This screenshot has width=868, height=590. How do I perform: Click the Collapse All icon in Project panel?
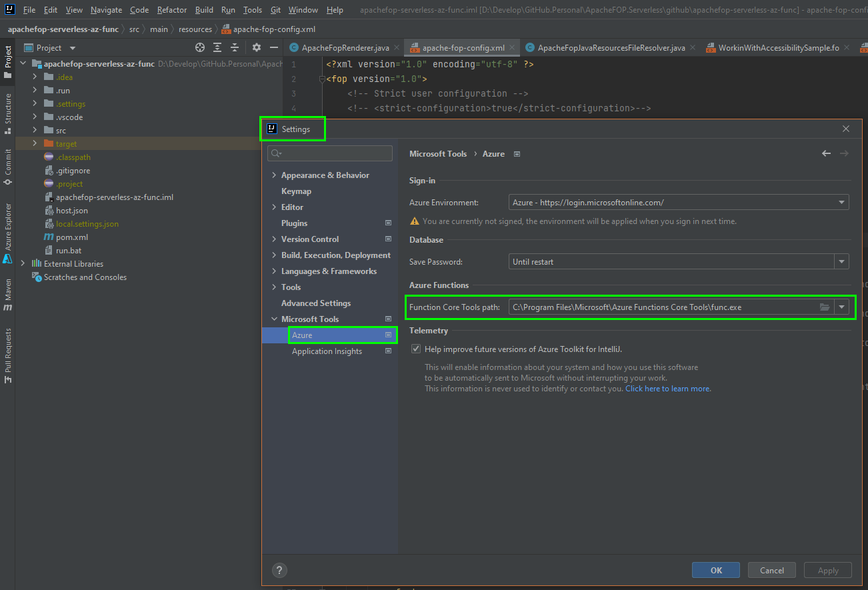pos(235,47)
